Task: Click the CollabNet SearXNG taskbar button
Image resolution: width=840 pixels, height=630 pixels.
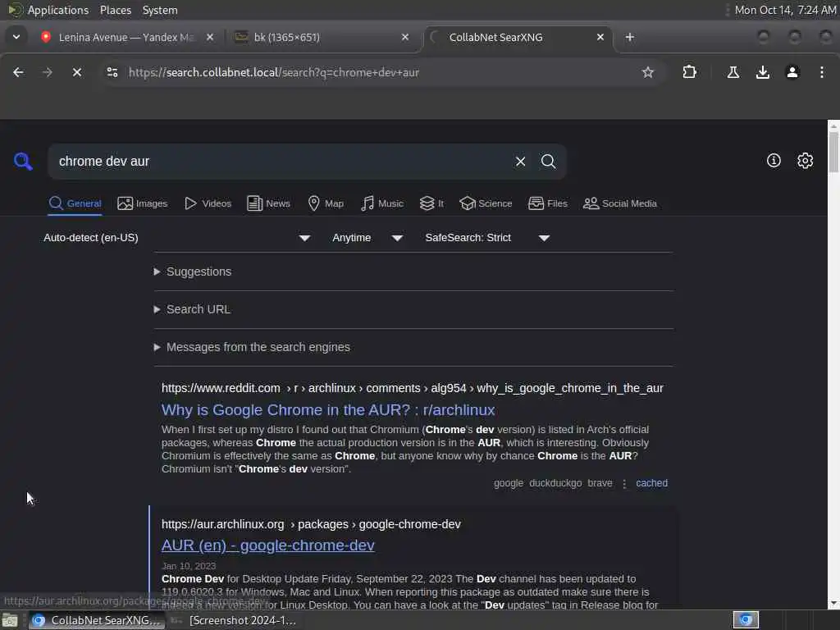Action: (95, 620)
